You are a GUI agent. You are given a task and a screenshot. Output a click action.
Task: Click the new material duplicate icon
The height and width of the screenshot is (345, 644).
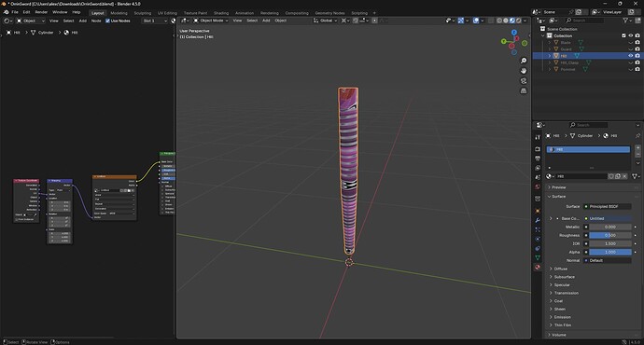pyautogui.click(x=618, y=176)
